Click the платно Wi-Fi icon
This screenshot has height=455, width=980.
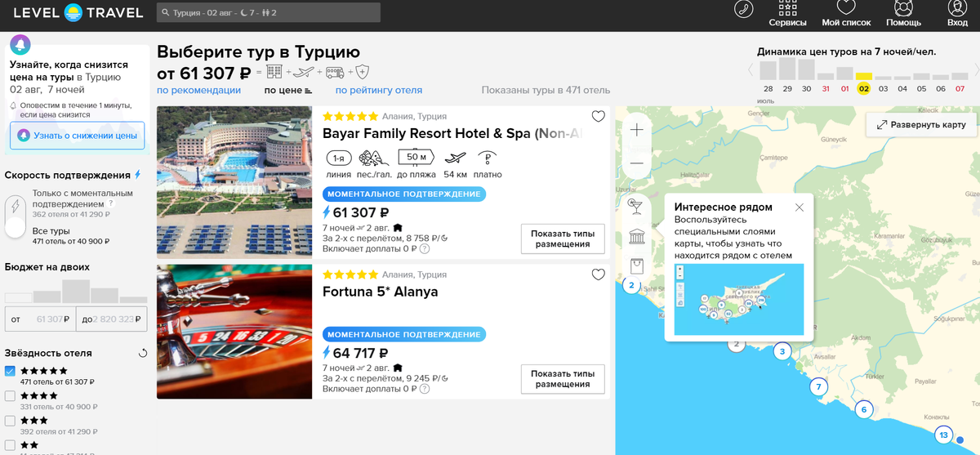tap(488, 158)
